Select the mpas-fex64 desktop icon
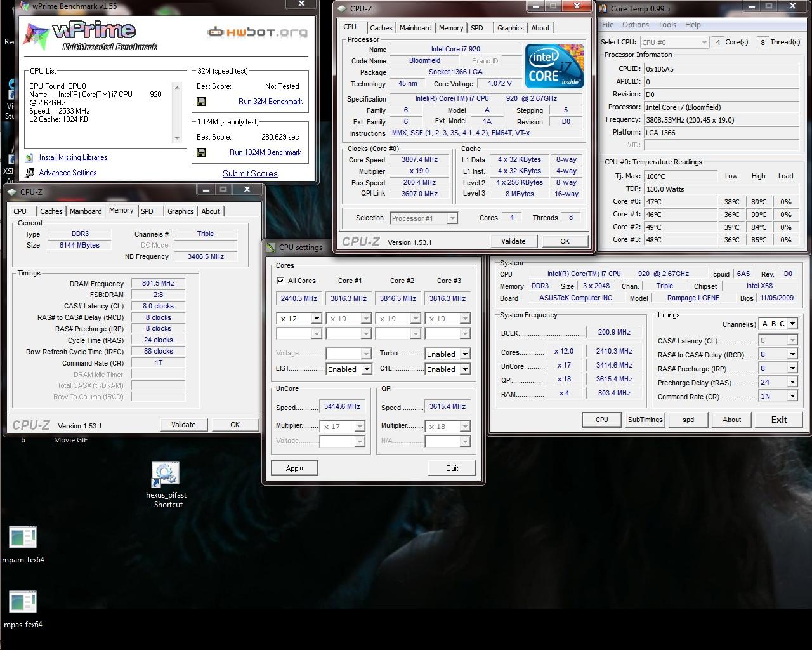The height and width of the screenshot is (650, 812). coord(23,602)
